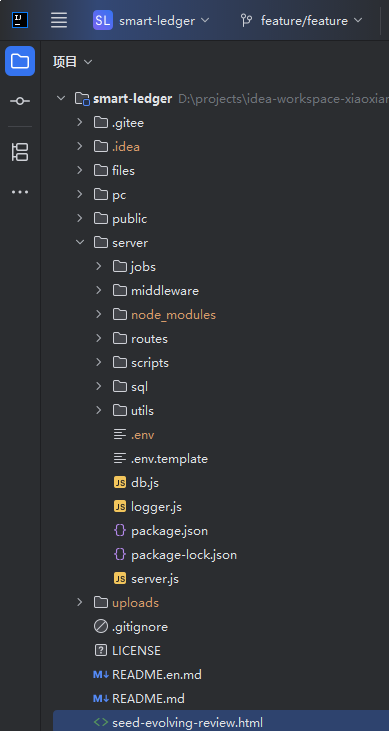Click the README.md markdown icon

pyautogui.click(x=101, y=699)
